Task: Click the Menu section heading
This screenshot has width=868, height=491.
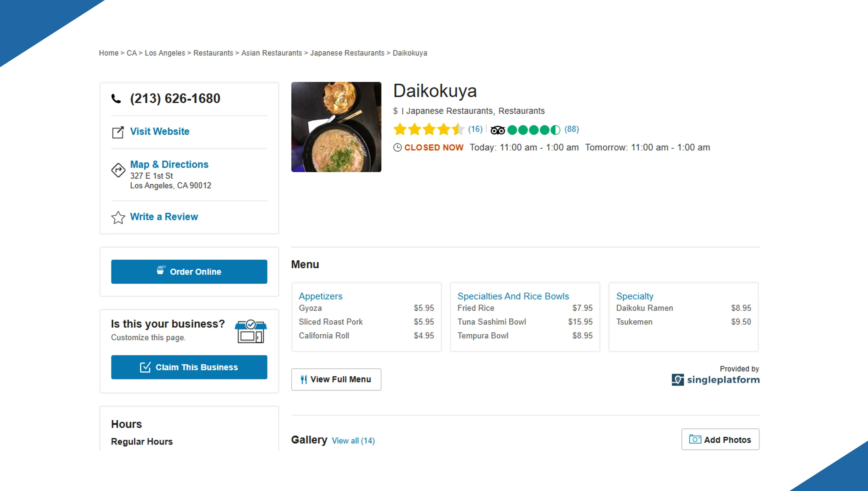Action: (x=305, y=265)
